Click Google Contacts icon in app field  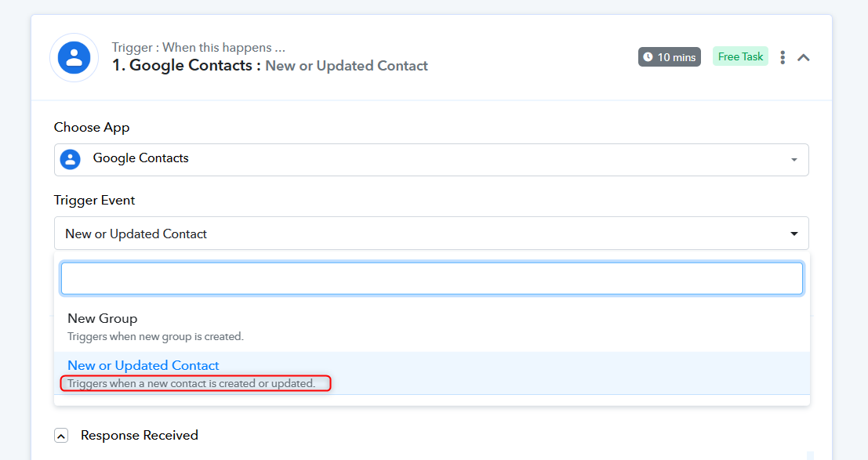pos(71,159)
